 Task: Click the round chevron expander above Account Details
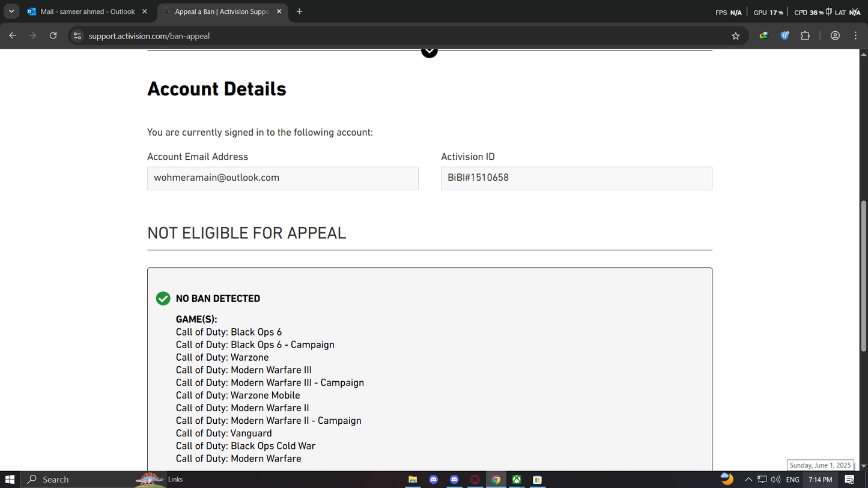click(429, 52)
